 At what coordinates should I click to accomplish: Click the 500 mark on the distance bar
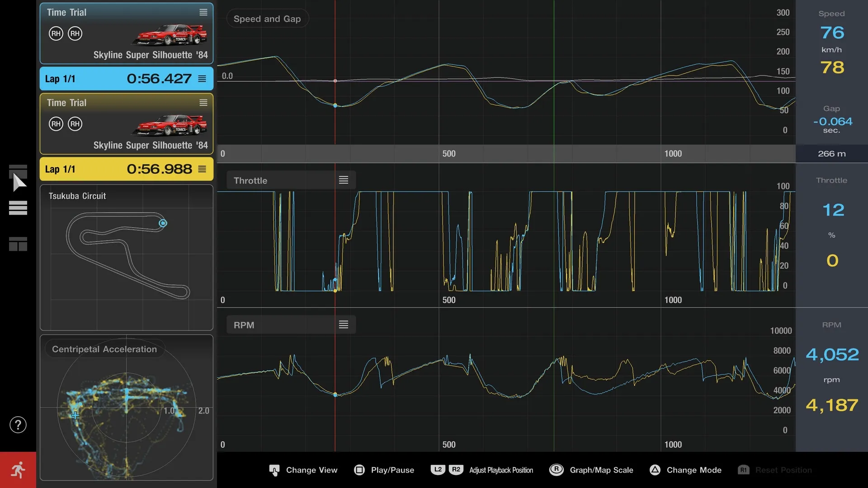pyautogui.click(x=448, y=154)
